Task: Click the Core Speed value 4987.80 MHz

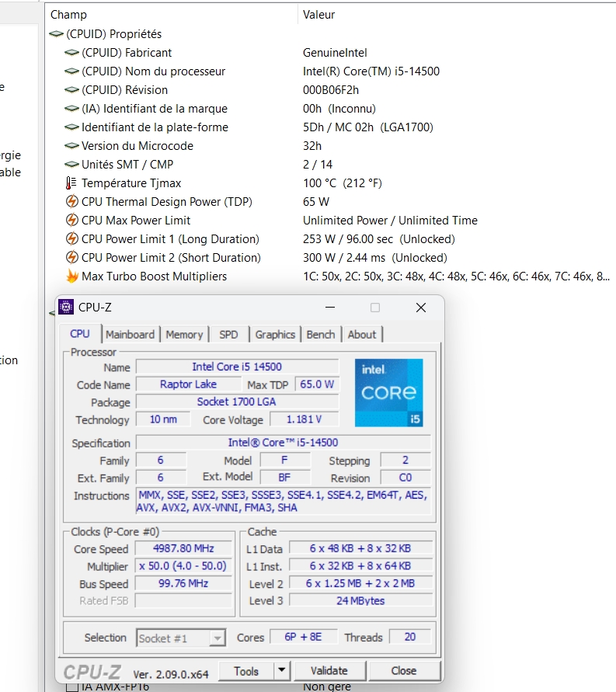Action: coord(183,548)
